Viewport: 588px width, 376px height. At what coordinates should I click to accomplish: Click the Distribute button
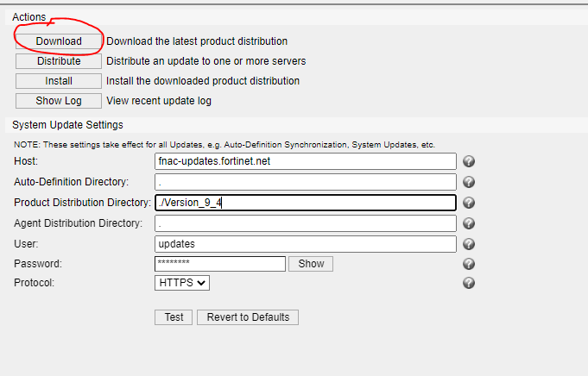(59, 61)
